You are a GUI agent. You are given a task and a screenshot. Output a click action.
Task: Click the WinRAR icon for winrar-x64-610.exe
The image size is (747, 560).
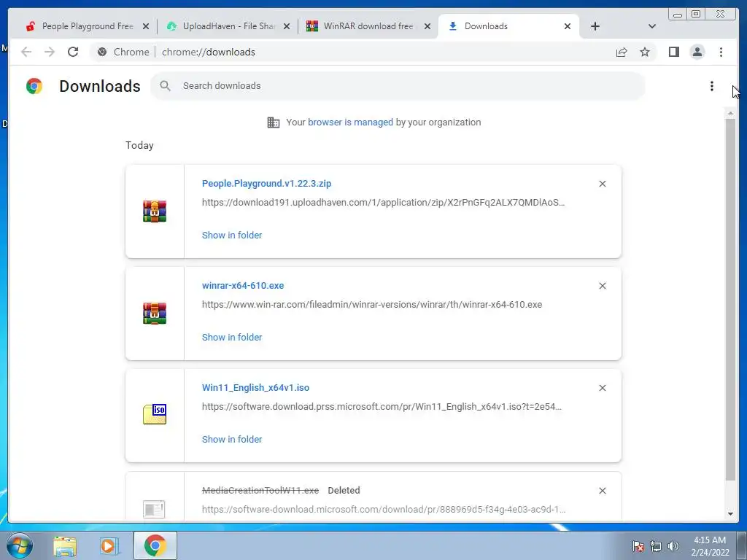[155, 314]
